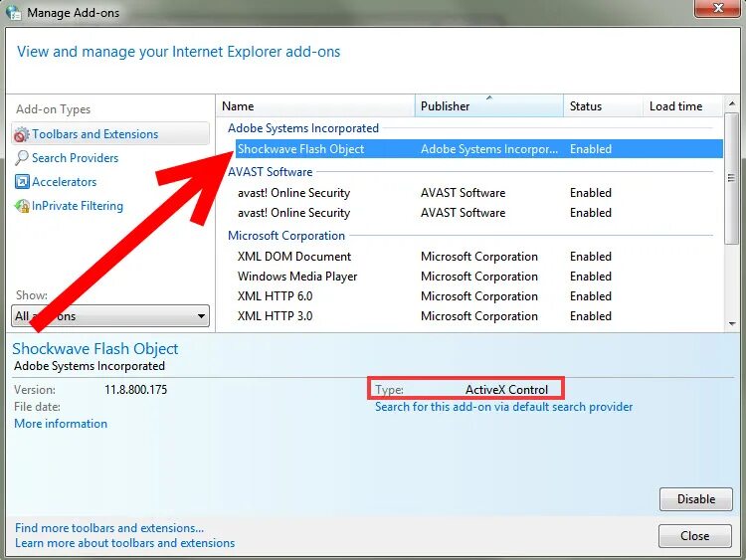Screen dimensions: 746x560
Task: Click Adobe Systems Incorpor... publisher cell
Action: [489, 149]
